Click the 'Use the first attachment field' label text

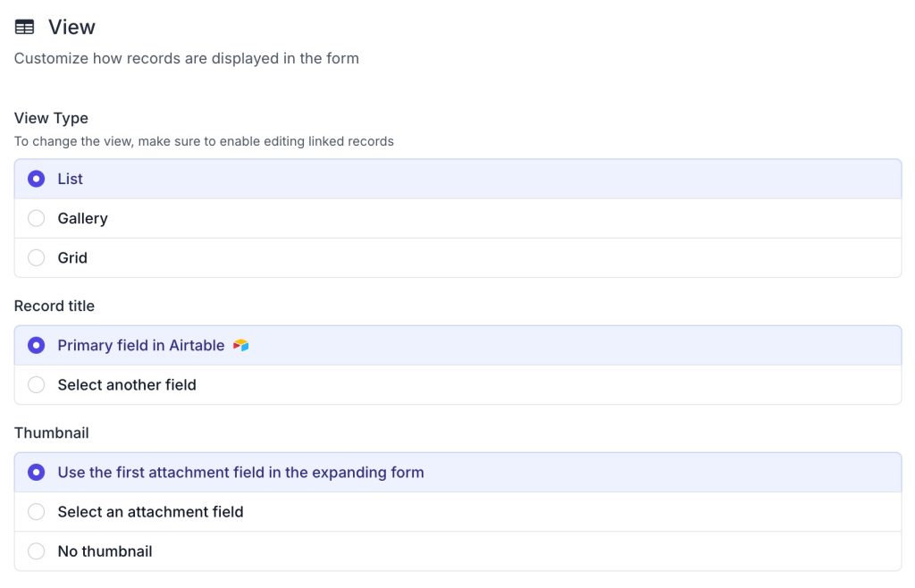(x=240, y=472)
